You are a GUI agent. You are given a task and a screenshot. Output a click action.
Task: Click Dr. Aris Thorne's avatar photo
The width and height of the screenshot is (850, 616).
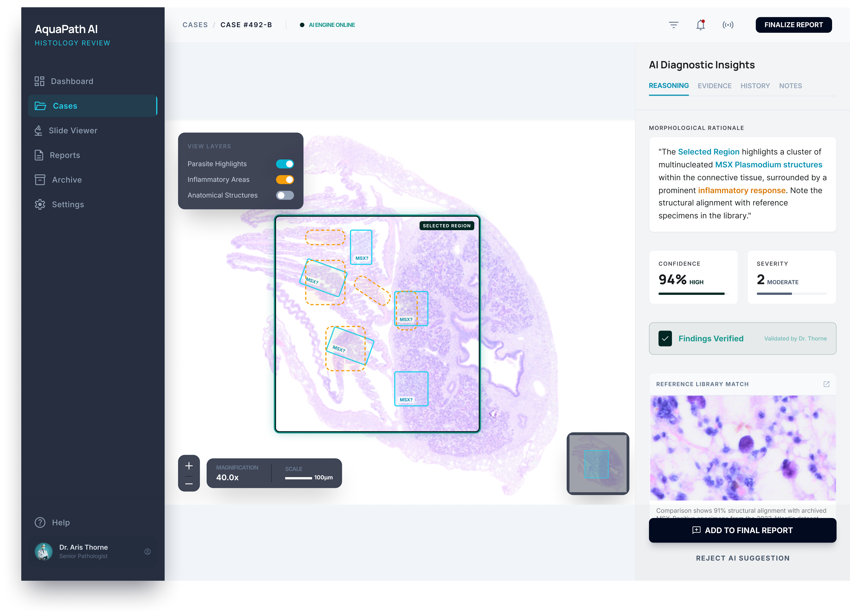[43, 551]
